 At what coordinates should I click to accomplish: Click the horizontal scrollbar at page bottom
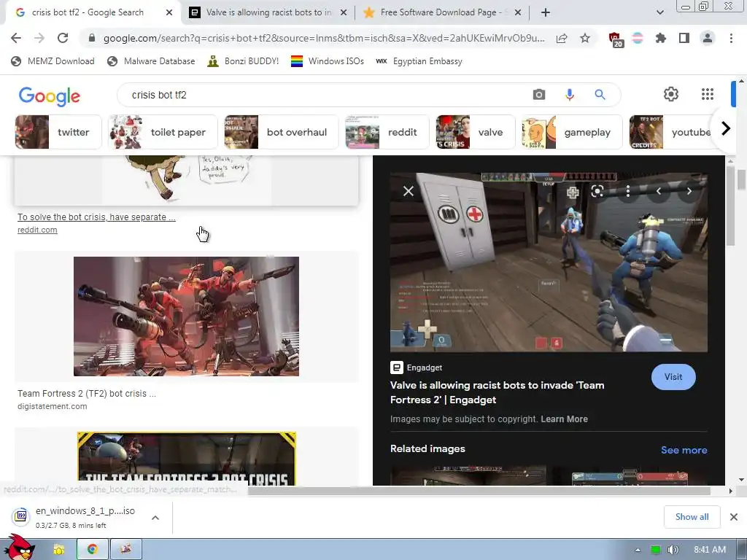[x=479, y=491]
